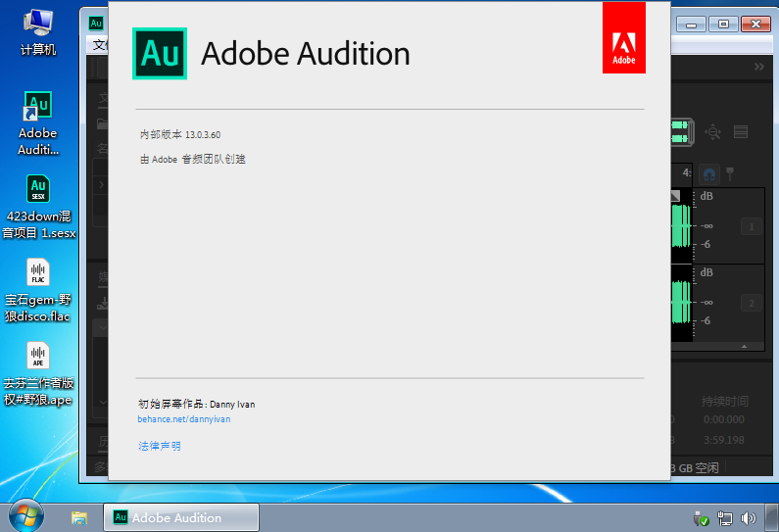Expand the hidden panels chevron in Audition window
The width and height of the screenshot is (779, 532).
(x=758, y=67)
